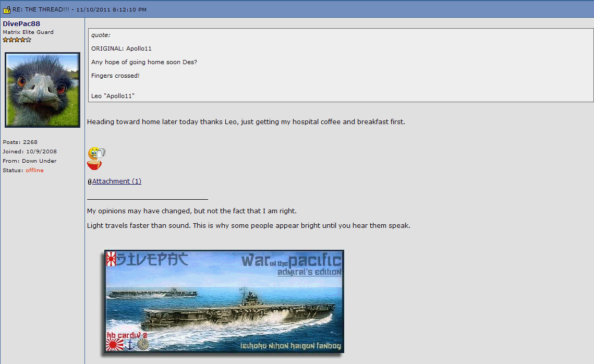Image resolution: width=594 pixels, height=364 pixels.
Task: Click the "Matrix Elite Guard" rank text
Action: pyautogui.click(x=28, y=32)
